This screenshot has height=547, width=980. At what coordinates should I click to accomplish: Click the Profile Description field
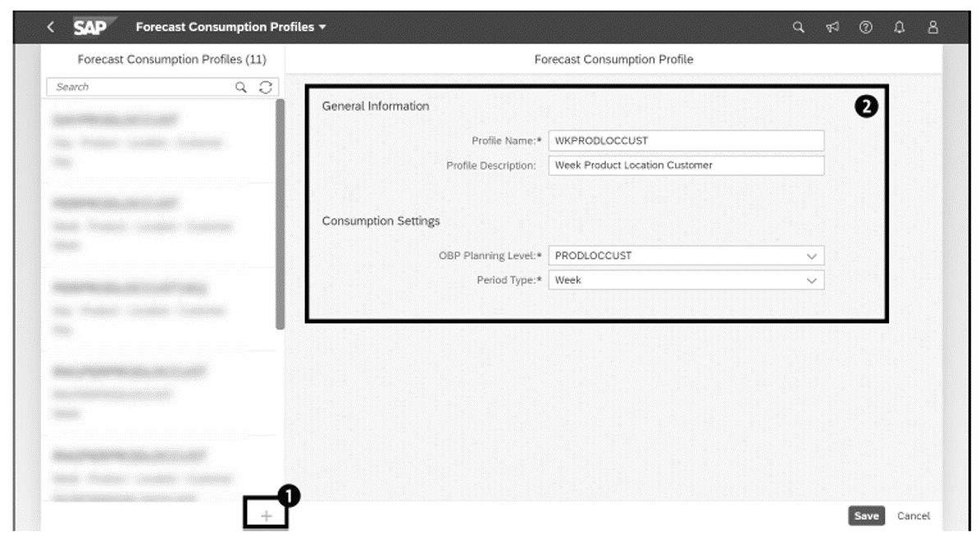pos(687,165)
